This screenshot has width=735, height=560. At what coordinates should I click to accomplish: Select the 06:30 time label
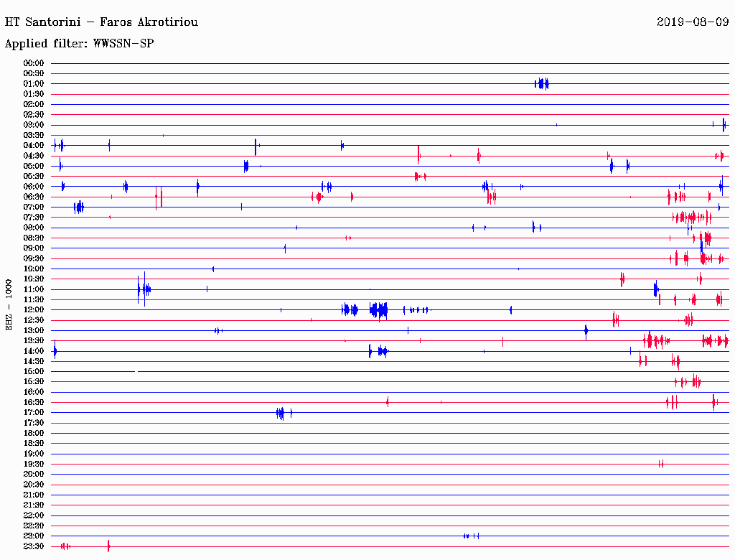tap(34, 197)
